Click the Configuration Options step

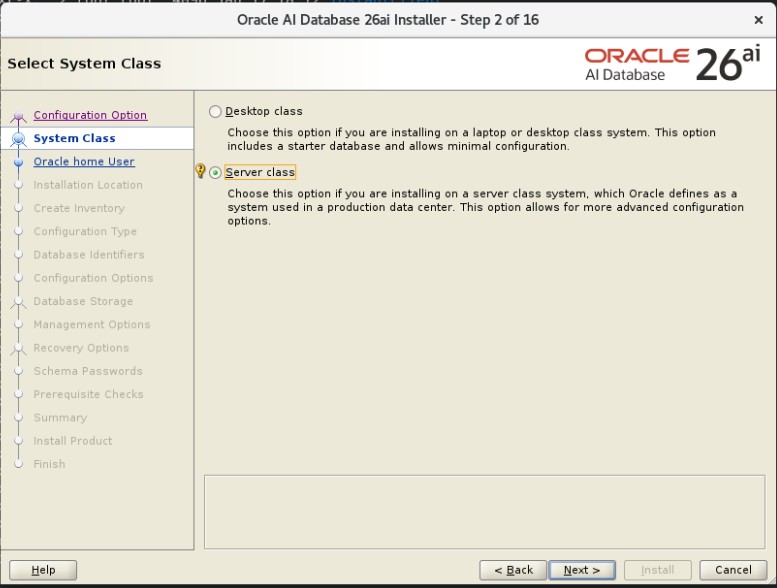(93, 278)
